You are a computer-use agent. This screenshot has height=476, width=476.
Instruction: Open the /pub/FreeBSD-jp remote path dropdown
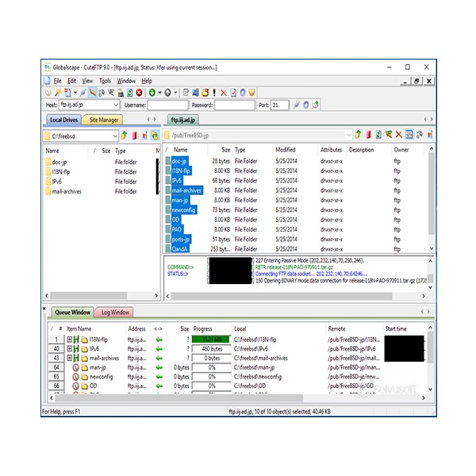tap(349, 135)
